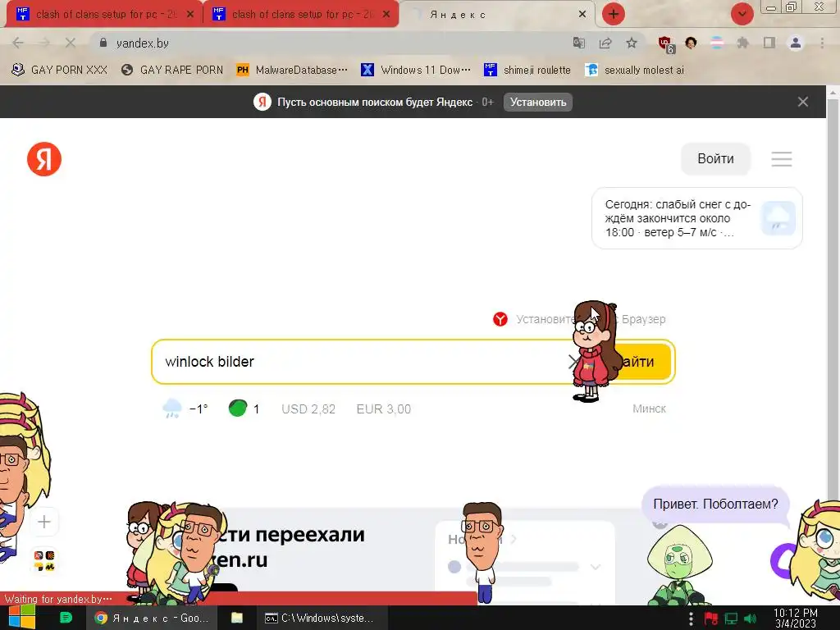Click the plus button on the left side
The height and width of the screenshot is (630, 840).
[x=44, y=522]
